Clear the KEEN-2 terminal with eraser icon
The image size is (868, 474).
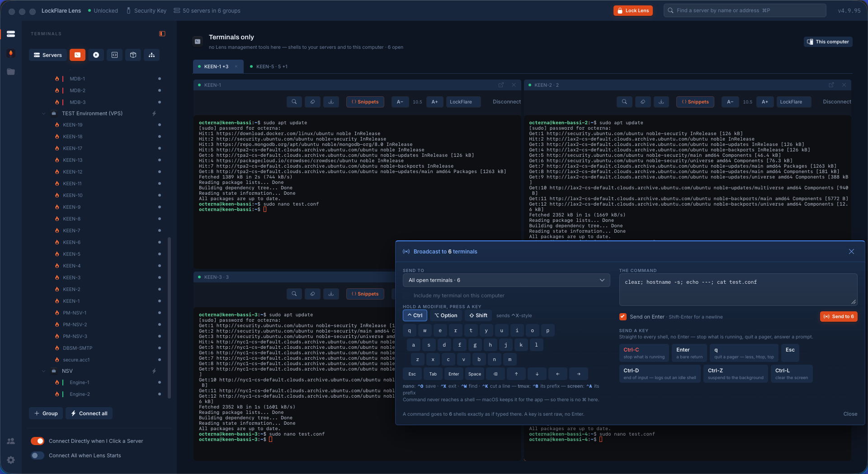pos(643,102)
